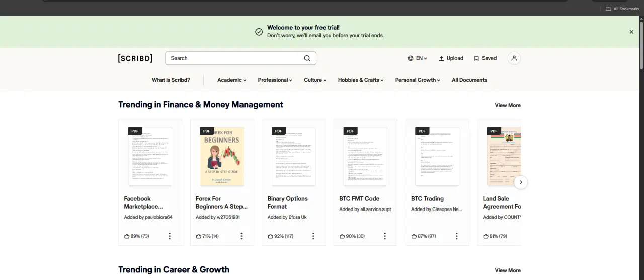The image size is (644, 280).
Task: Open options menu for BTC Trading
Action: tap(457, 236)
